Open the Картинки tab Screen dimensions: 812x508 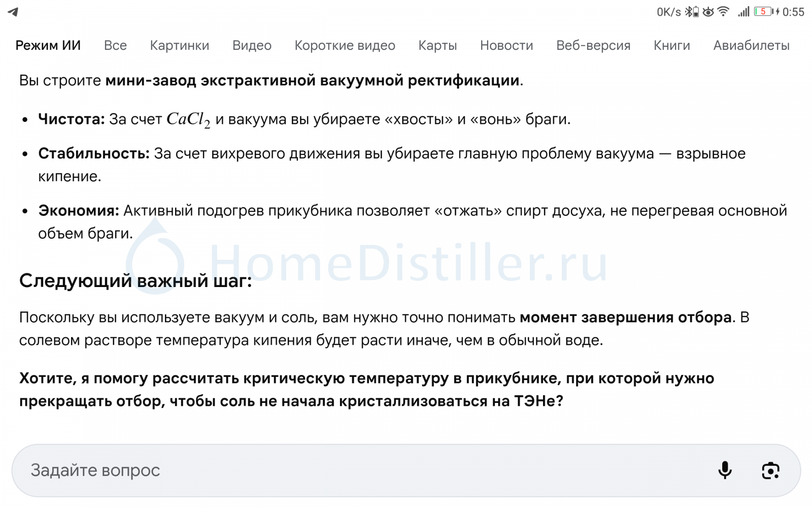pyautogui.click(x=180, y=45)
